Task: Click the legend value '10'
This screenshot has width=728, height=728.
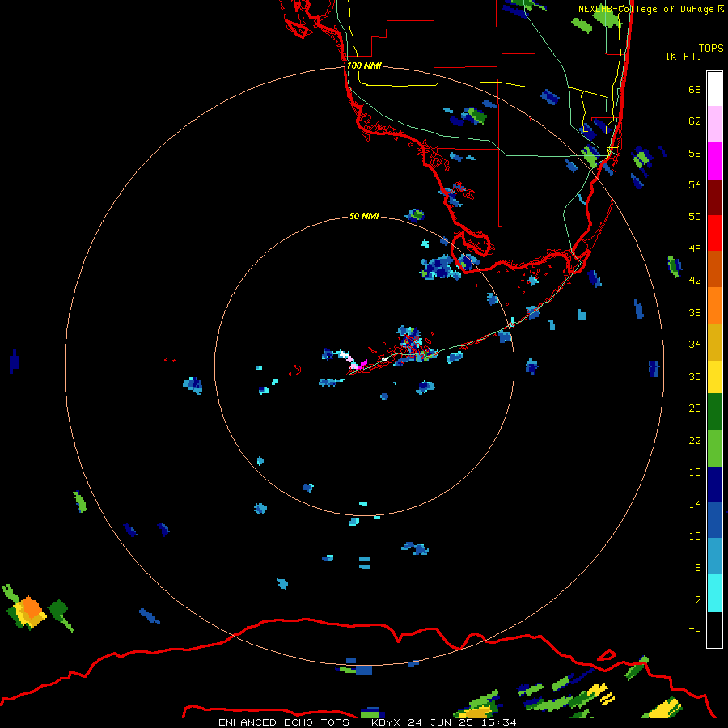Action: tap(695, 536)
